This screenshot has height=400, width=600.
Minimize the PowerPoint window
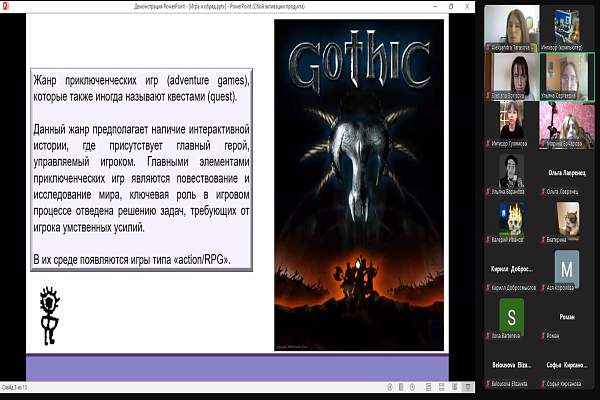pos(435,6)
